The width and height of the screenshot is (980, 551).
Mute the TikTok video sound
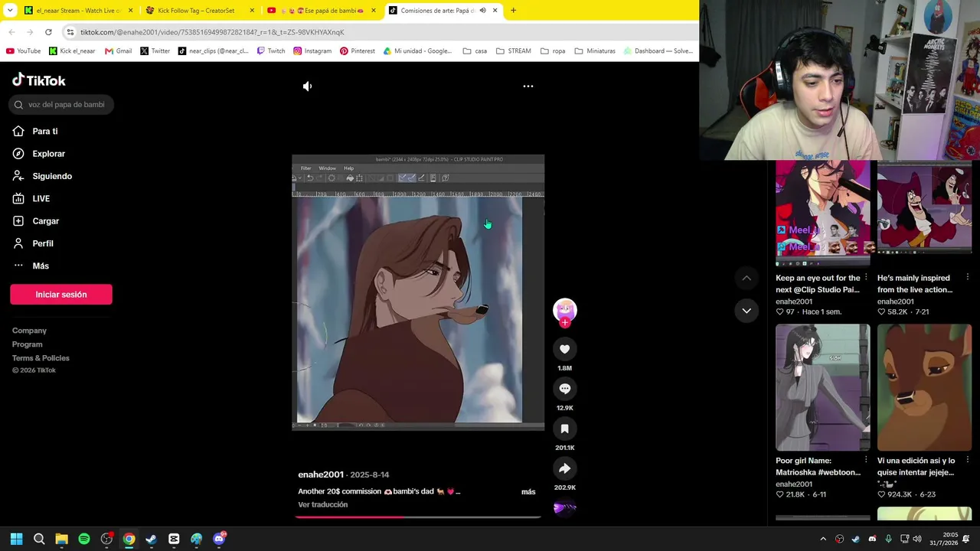(307, 86)
